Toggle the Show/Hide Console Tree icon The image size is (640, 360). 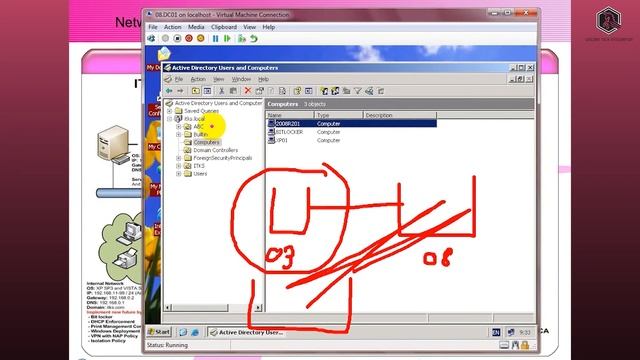207,91
